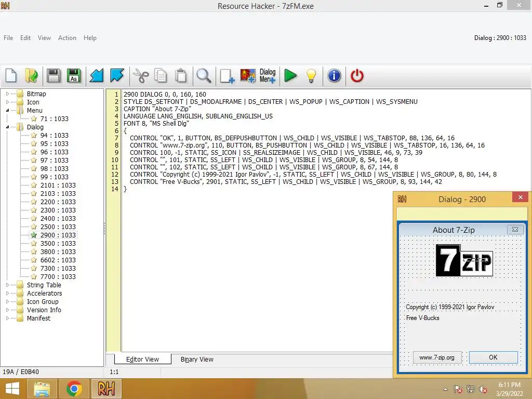The height and width of the screenshot is (399, 532).
Task: Expand the Bitmap folder
Action: [7, 94]
